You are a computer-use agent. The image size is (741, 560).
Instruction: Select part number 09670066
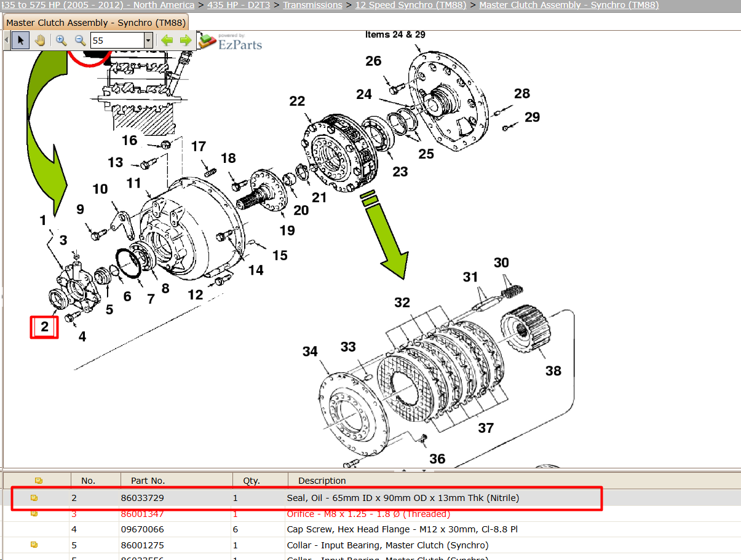click(x=142, y=529)
